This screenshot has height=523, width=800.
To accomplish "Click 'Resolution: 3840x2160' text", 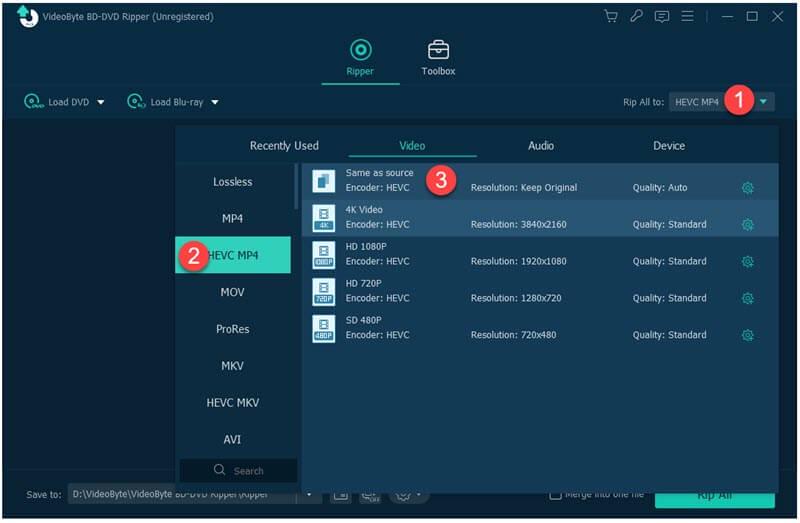I will [518, 225].
